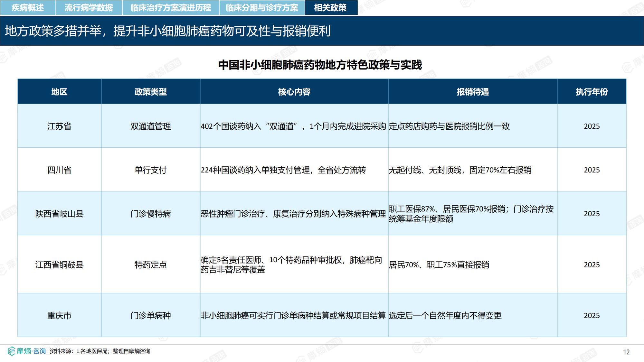
Task: Open the 疾病概述 tab
Action: point(28,8)
